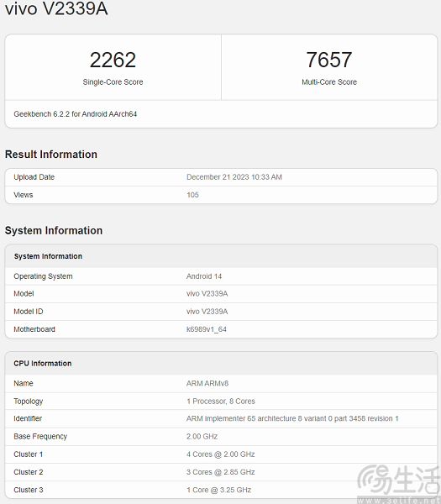Click the Result Information heading
The image size is (441, 504).
click(x=51, y=155)
